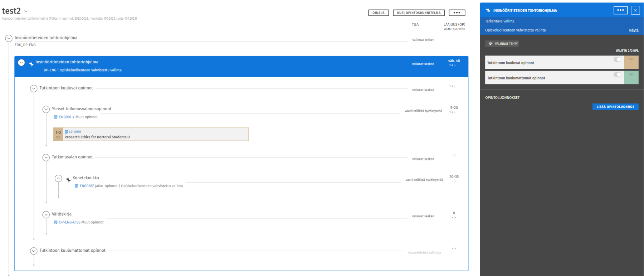
Task: Collapse Tutkimusalan opinnot section
Action: tap(46, 158)
